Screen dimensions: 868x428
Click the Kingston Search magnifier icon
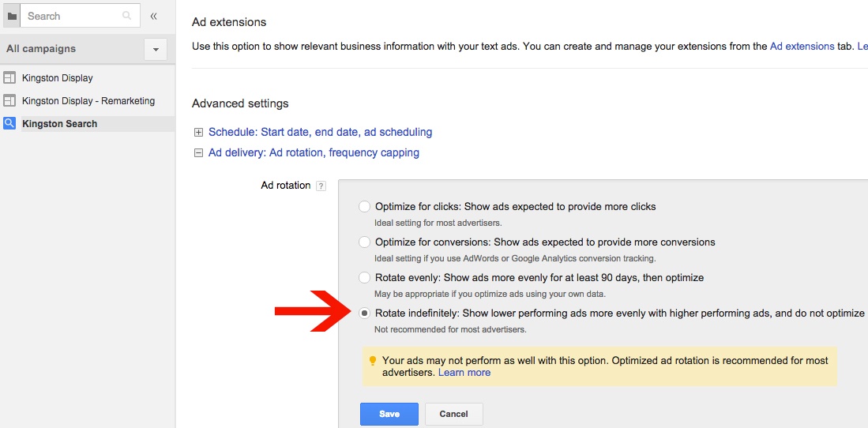[x=9, y=123]
